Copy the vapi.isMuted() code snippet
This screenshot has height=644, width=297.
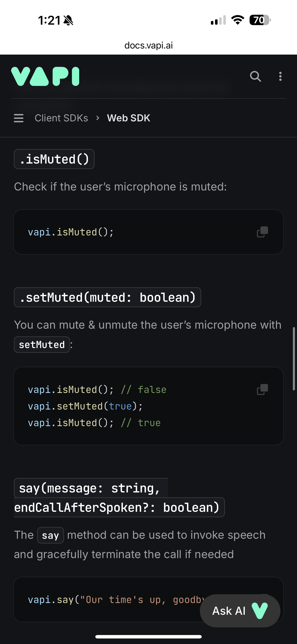tap(262, 232)
